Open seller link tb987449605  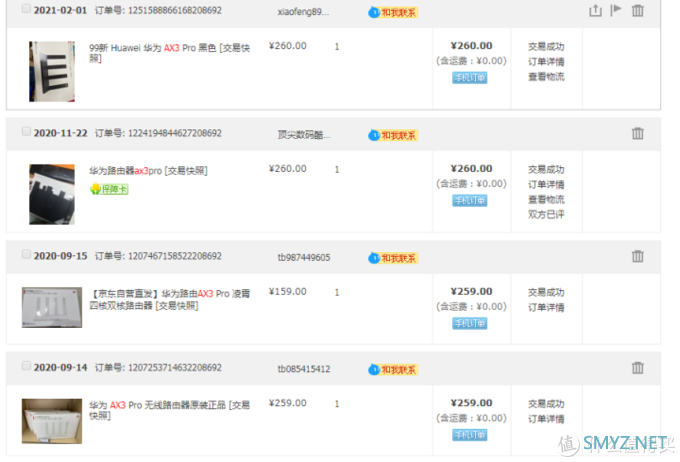click(x=304, y=258)
